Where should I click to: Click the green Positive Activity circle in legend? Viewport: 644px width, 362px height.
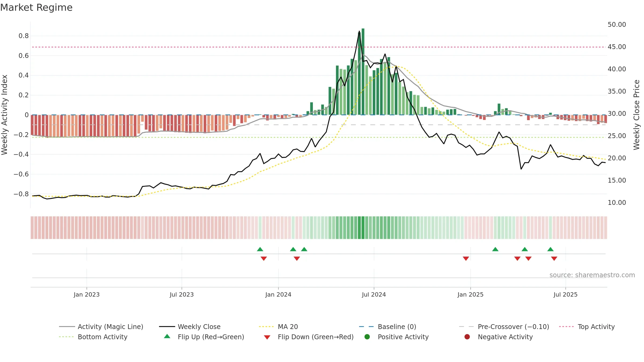(367, 337)
